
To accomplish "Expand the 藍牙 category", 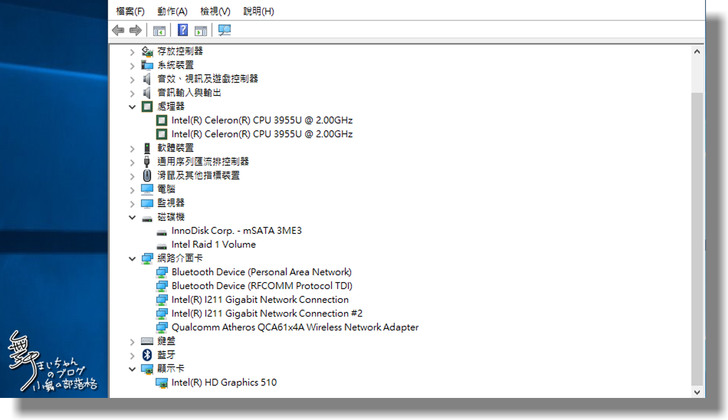I will coord(132,356).
